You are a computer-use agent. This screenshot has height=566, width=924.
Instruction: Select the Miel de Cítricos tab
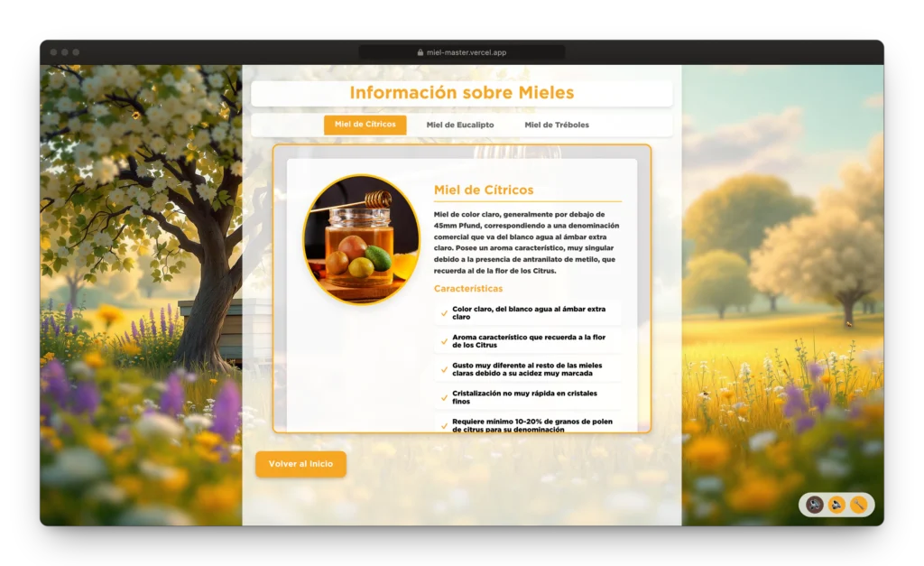[365, 125]
